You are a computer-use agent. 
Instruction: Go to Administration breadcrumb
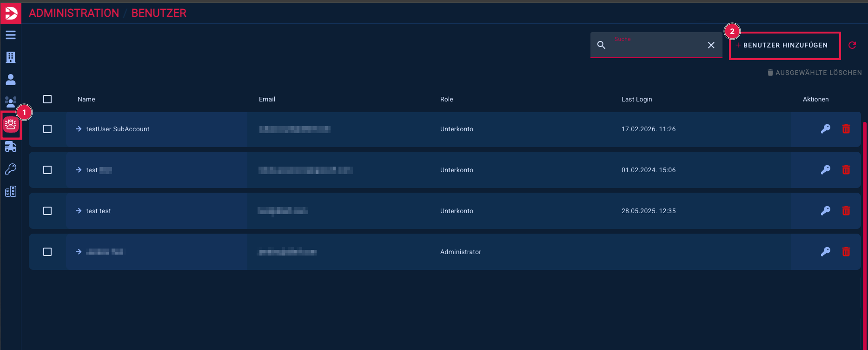click(x=74, y=13)
